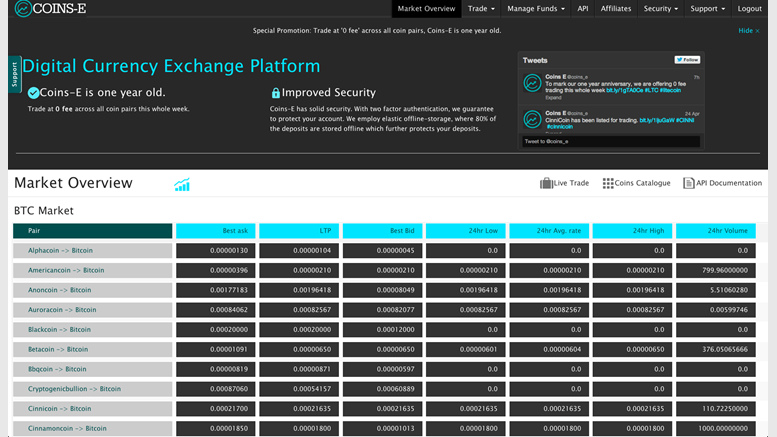Viewport: 777px width, 437px height.
Task: Click Americancoin volume 799.96000000
Action: point(716,271)
